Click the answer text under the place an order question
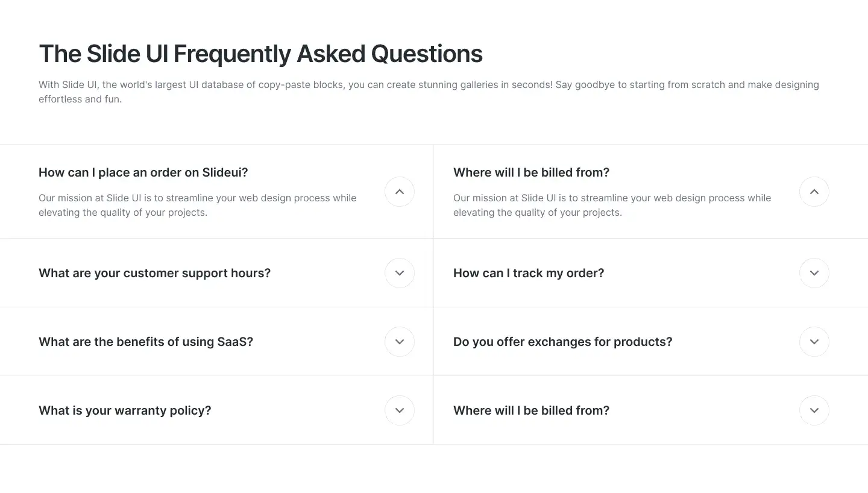 197,205
